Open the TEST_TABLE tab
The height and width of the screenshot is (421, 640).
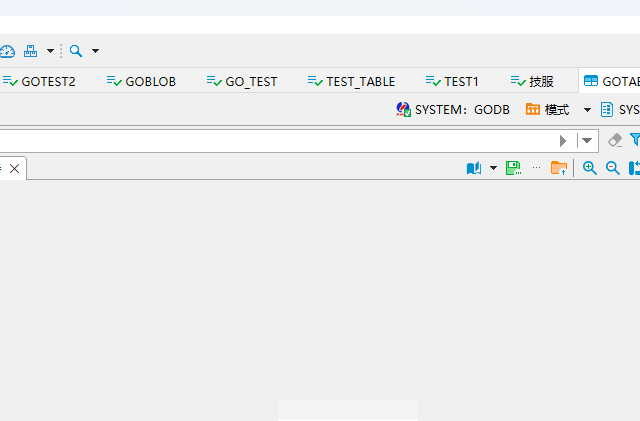tap(351, 82)
